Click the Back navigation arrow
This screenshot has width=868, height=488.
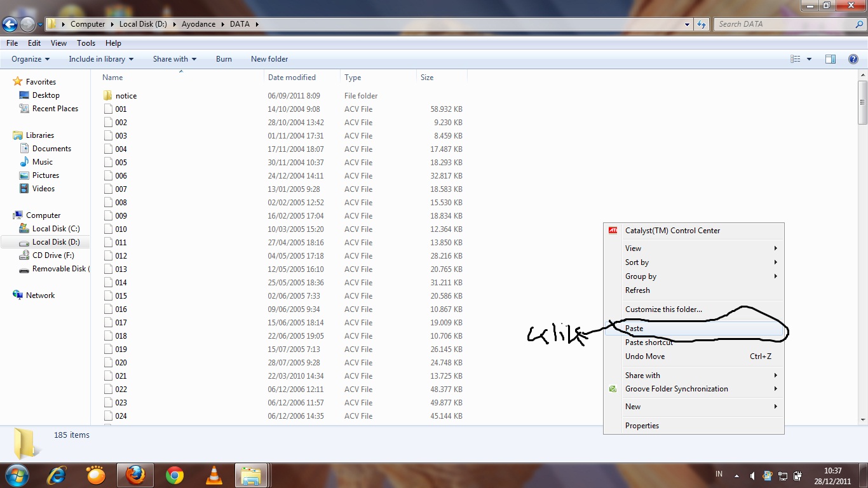coord(10,24)
